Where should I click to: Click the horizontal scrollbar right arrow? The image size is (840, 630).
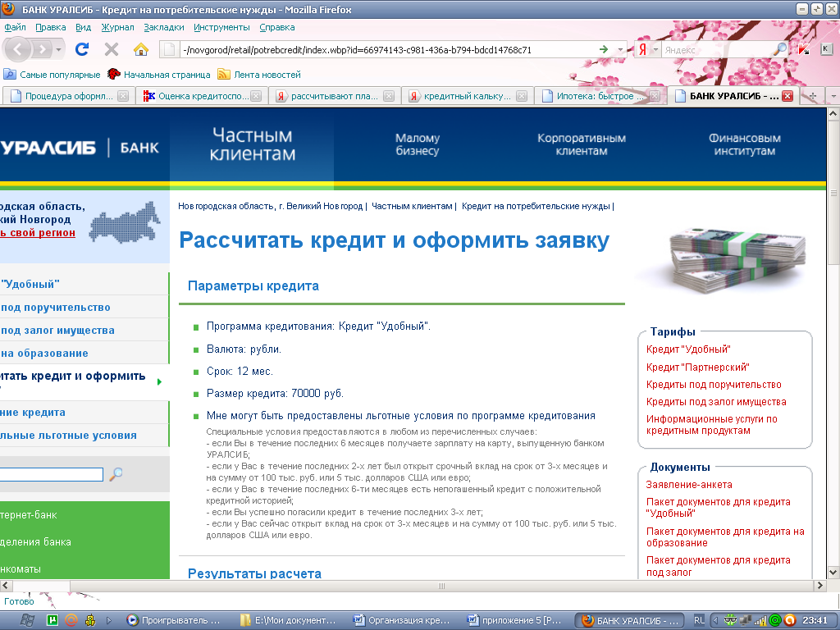point(820,586)
